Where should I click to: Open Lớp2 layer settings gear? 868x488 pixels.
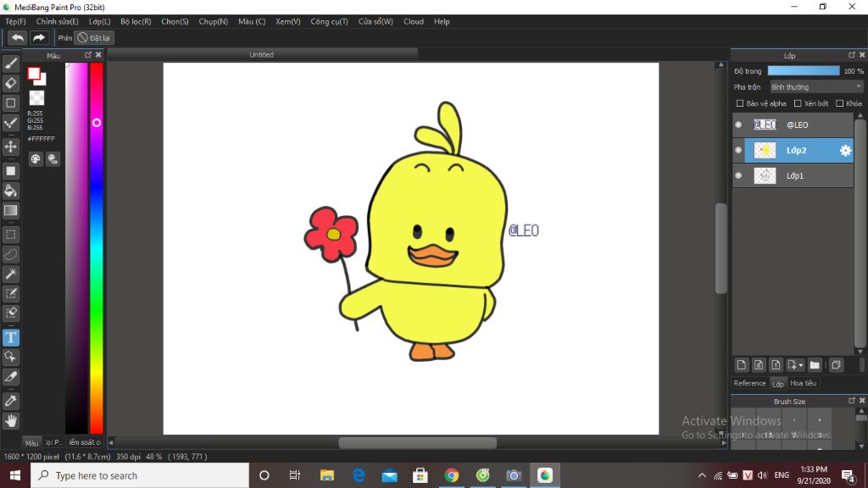coord(845,150)
